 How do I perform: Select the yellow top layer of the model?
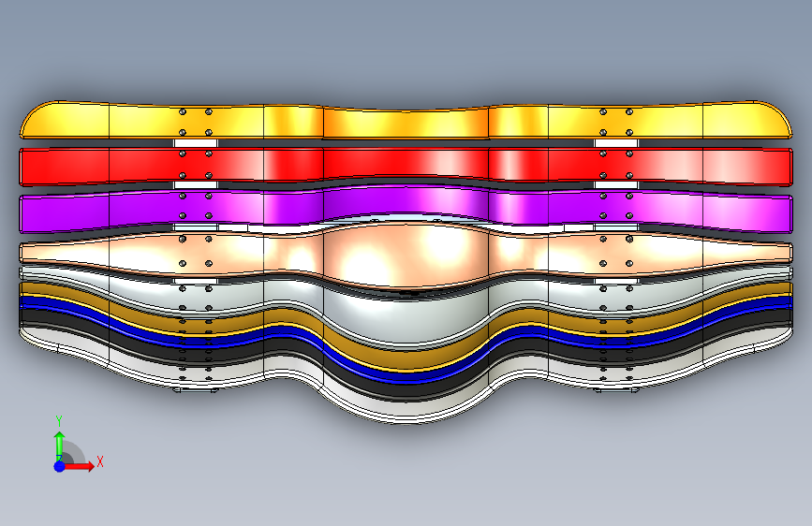coord(406,124)
